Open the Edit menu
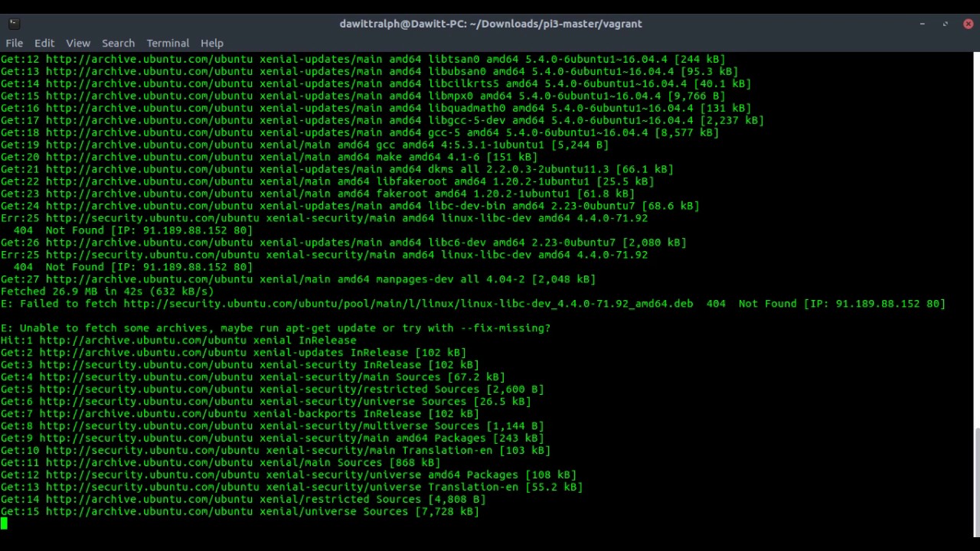 (x=44, y=43)
